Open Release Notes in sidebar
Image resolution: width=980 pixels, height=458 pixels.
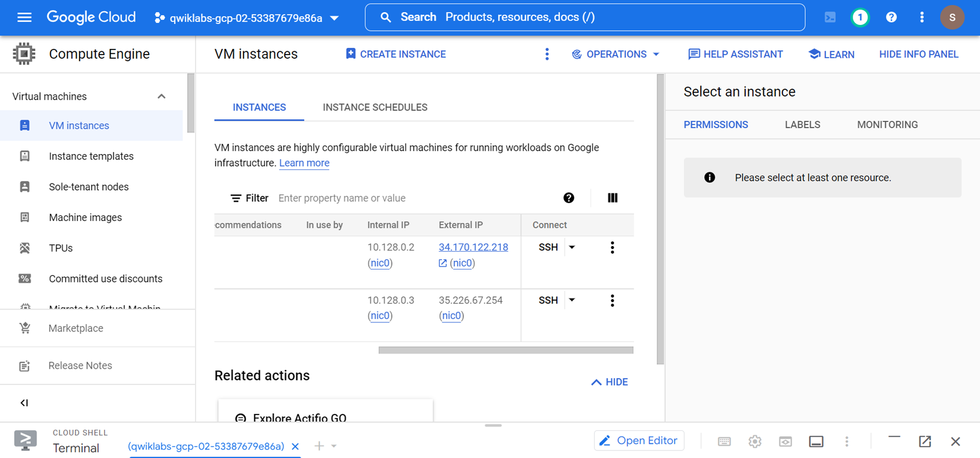(97, 365)
